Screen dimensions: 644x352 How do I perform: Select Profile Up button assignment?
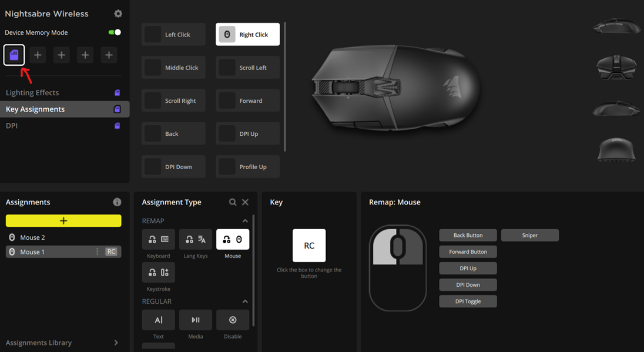click(x=247, y=167)
